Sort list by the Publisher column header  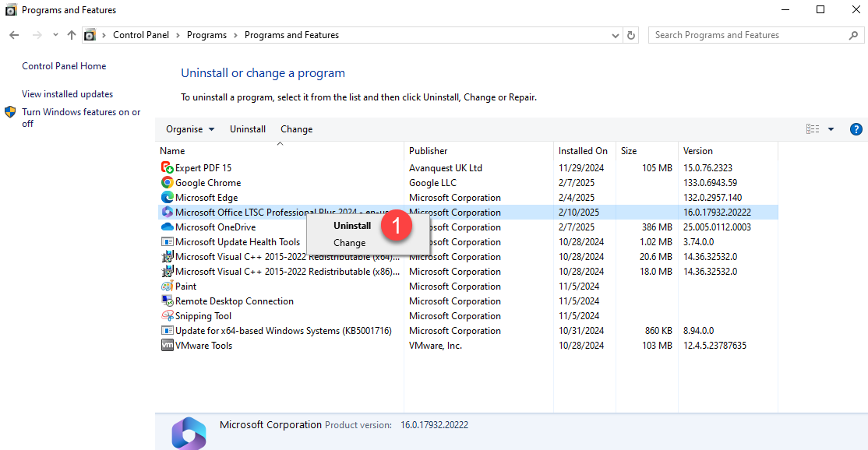(479, 151)
